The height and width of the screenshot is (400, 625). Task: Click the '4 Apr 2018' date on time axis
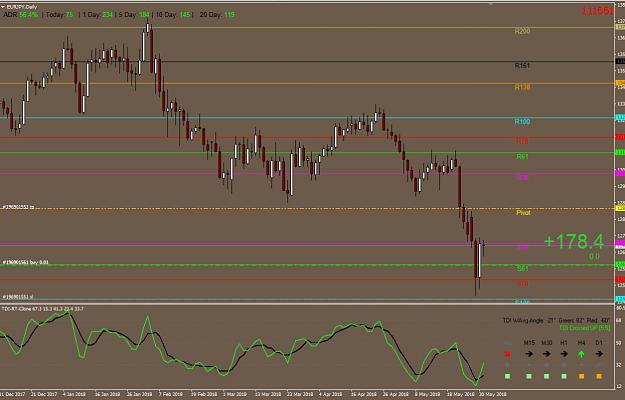point(330,394)
